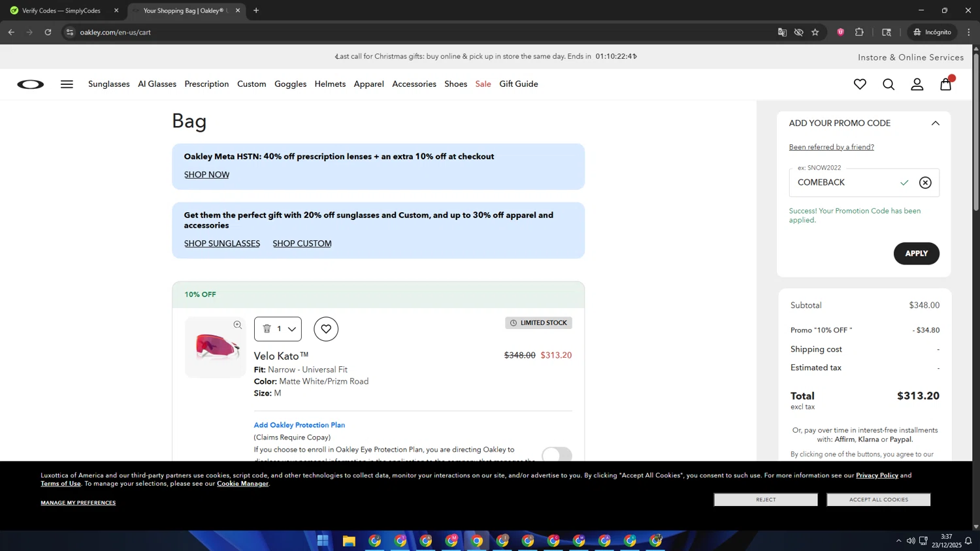
Task: Click the Velo Kato product name
Action: click(x=281, y=356)
